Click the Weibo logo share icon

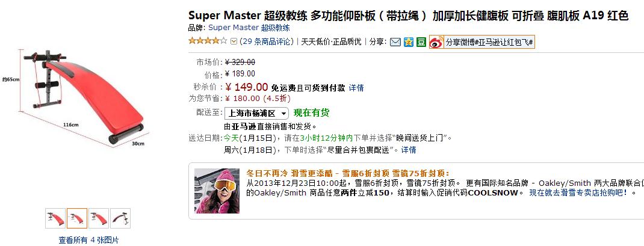436,42
